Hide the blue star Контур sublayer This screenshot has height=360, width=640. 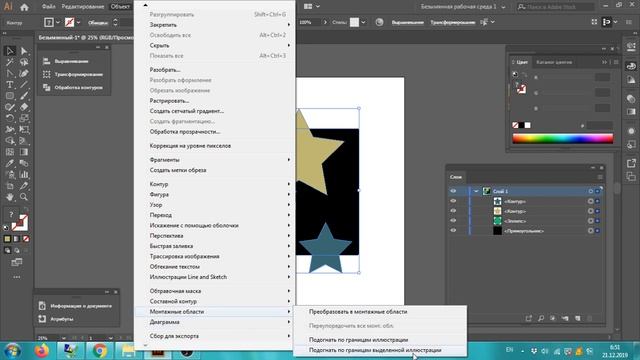pos(453,201)
